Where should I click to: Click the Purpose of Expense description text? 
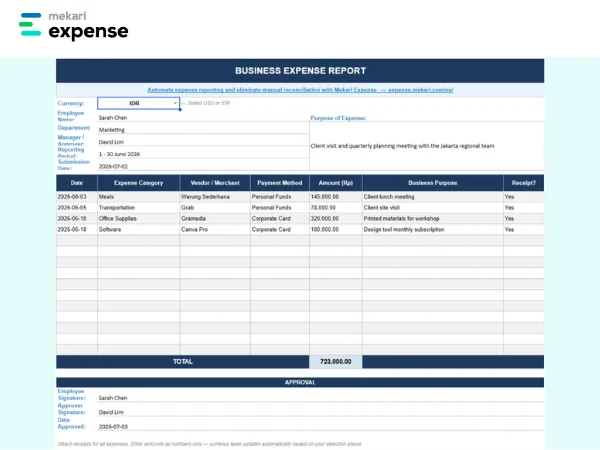click(403, 146)
